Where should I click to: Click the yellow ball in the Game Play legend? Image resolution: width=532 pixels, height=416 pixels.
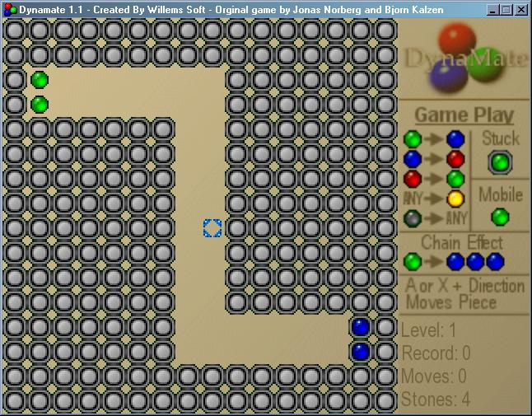[455, 199]
